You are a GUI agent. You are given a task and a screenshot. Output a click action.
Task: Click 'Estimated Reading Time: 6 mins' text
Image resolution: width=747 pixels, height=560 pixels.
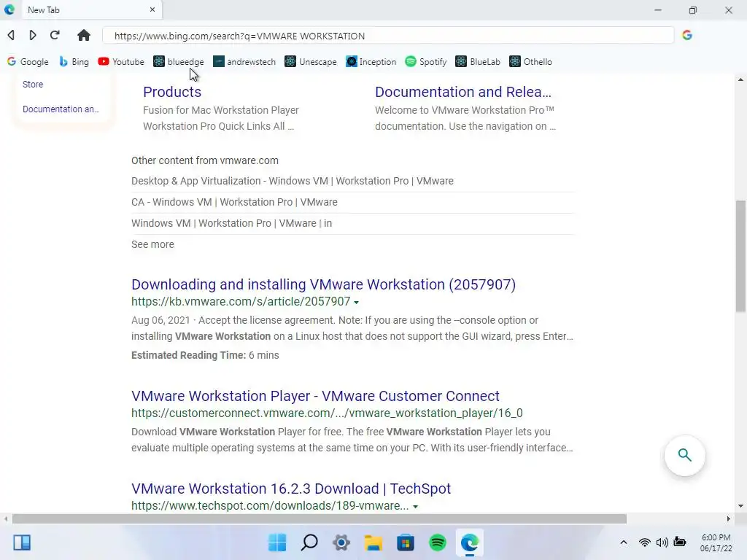[205, 355]
